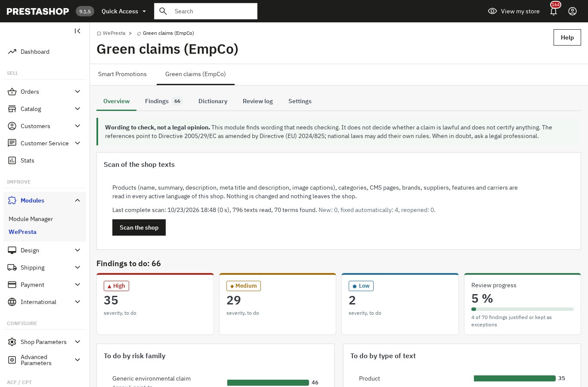Open the Quick Access dropdown
Viewport: 588px width, 387px height.
coord(124,11)
